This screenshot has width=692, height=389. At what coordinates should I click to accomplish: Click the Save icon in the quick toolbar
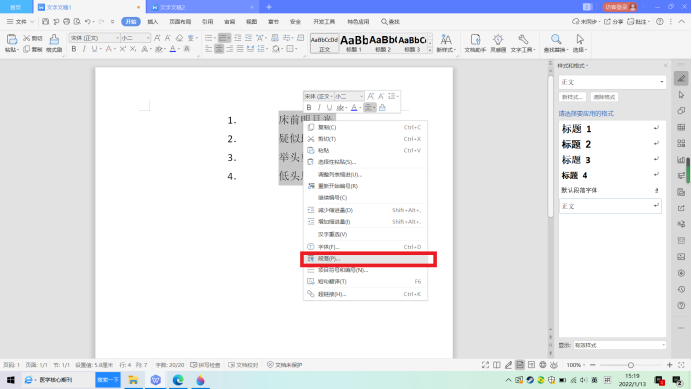click(x=45, y=22)
